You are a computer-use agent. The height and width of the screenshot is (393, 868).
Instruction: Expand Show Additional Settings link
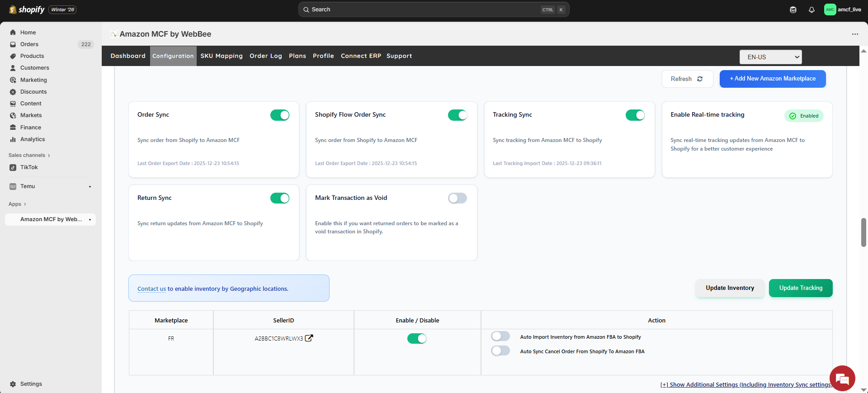[x=746, y=384]
